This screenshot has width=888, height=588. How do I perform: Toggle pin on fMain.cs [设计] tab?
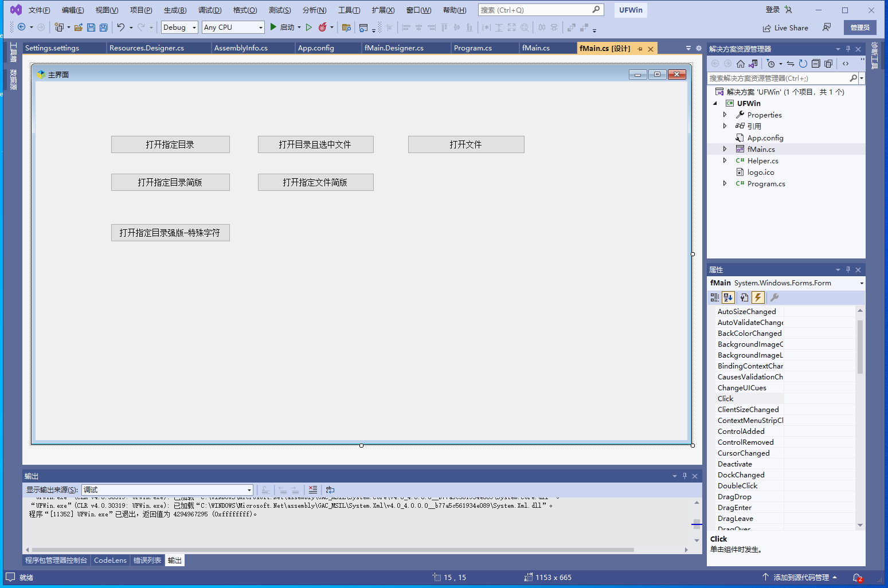pyautogui.click(x=640, y=49)
